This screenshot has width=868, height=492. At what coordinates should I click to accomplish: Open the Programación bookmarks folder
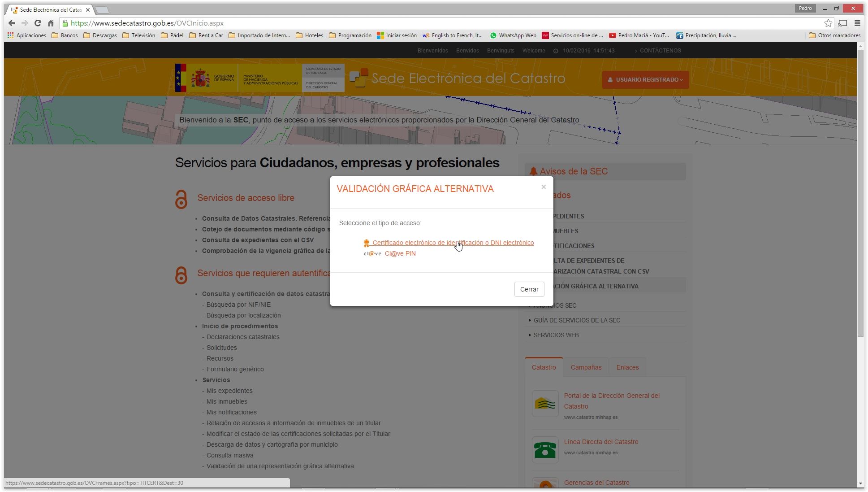tap(350, 35)
